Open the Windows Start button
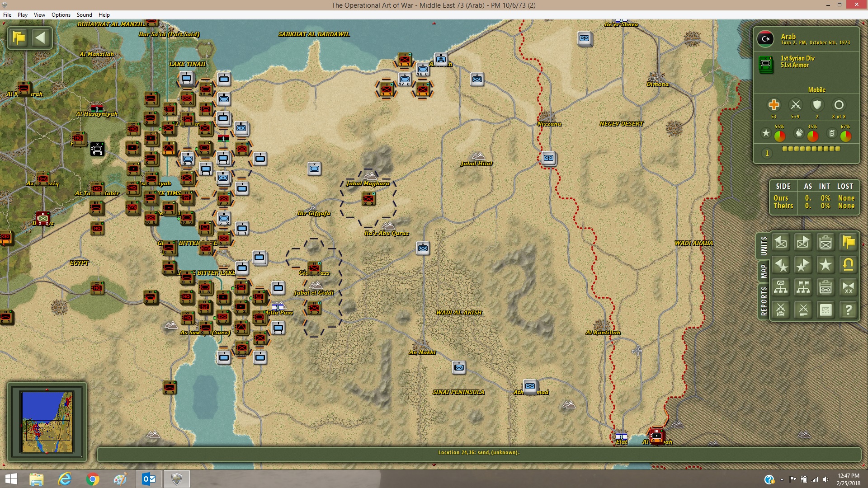Screen dimensions: 868x488 pyautogui.click(x=11, y=479)
